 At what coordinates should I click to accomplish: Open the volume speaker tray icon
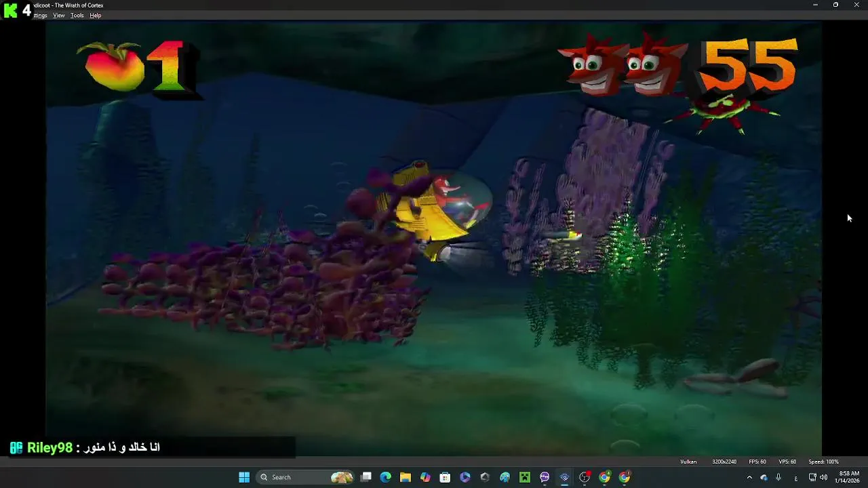(824, 477)
